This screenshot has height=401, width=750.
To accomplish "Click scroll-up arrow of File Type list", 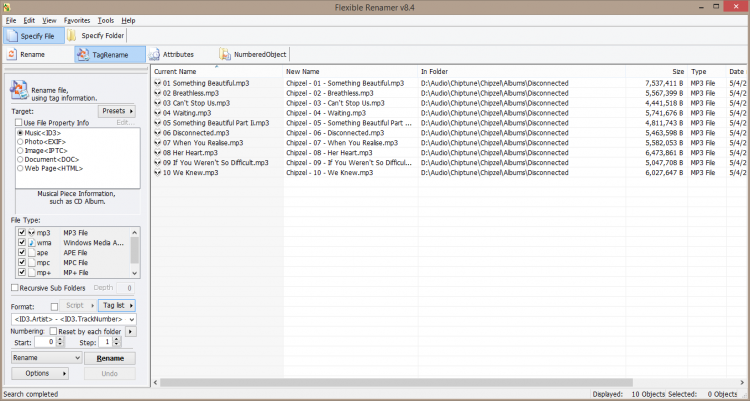I will pyautogui.click(x=134, y=233).
